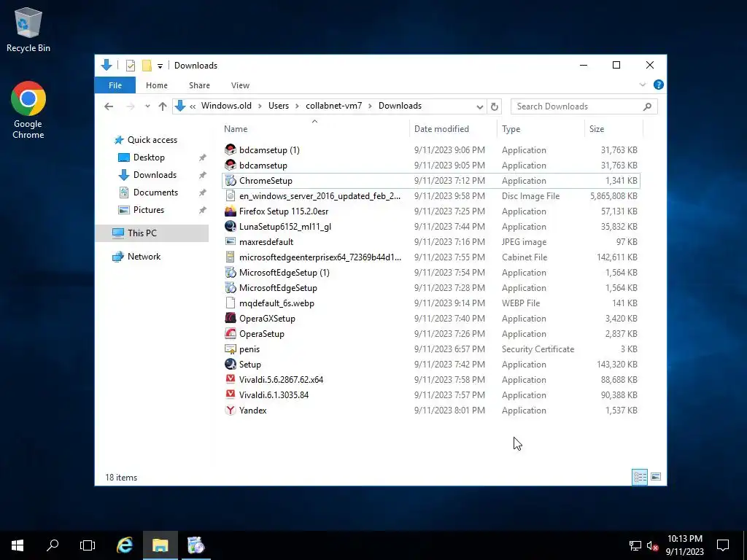This screenshot has width=747, height=560.
Task: Switch to the Home ribbon tab
Action: point(157,85)
